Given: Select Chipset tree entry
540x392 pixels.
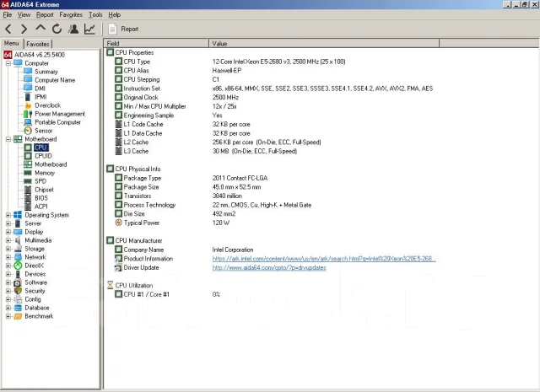Looking at the screenshot, I should point(44,190).
